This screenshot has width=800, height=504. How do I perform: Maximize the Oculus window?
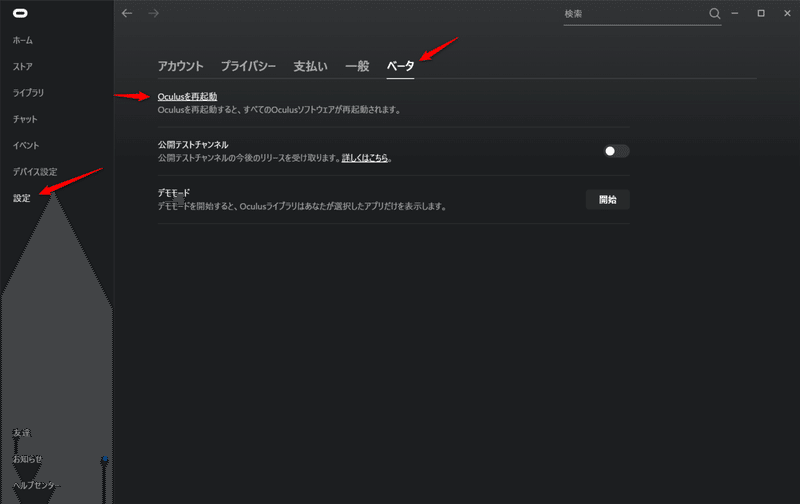coord(761,13)
